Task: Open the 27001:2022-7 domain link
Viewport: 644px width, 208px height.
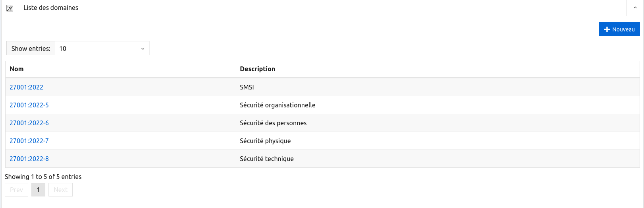Action: (x=29, y=141)
